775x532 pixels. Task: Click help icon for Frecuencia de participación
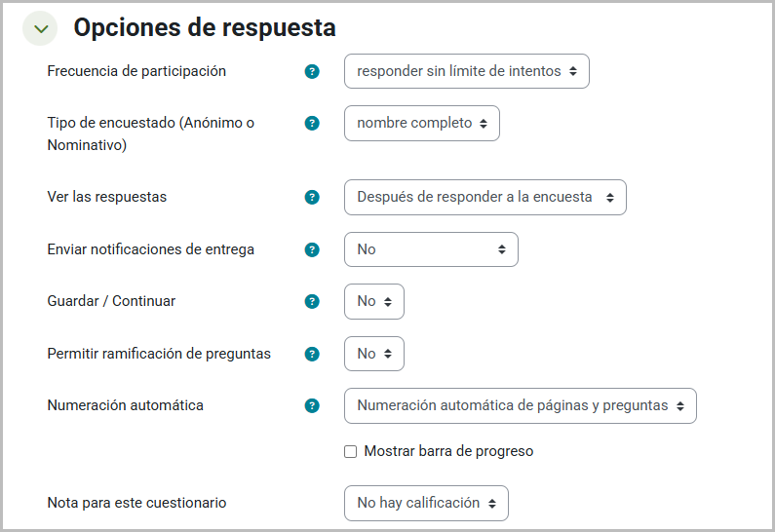[312, 71]
